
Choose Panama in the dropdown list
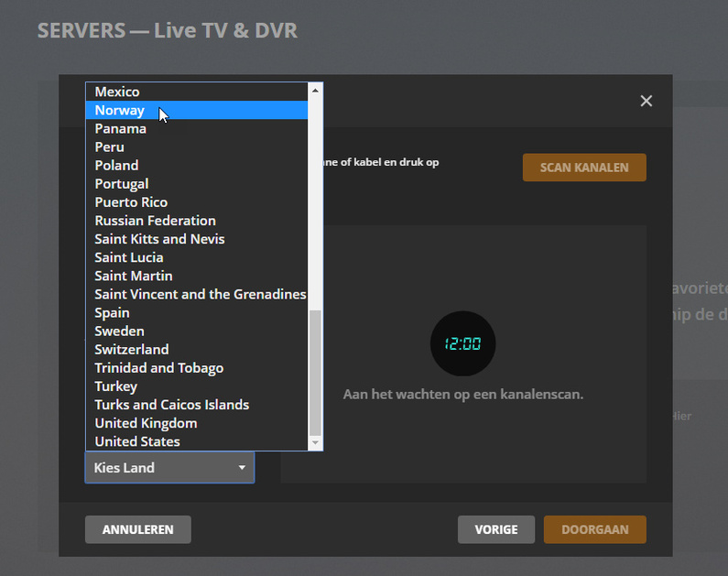(x=197, y=128)
